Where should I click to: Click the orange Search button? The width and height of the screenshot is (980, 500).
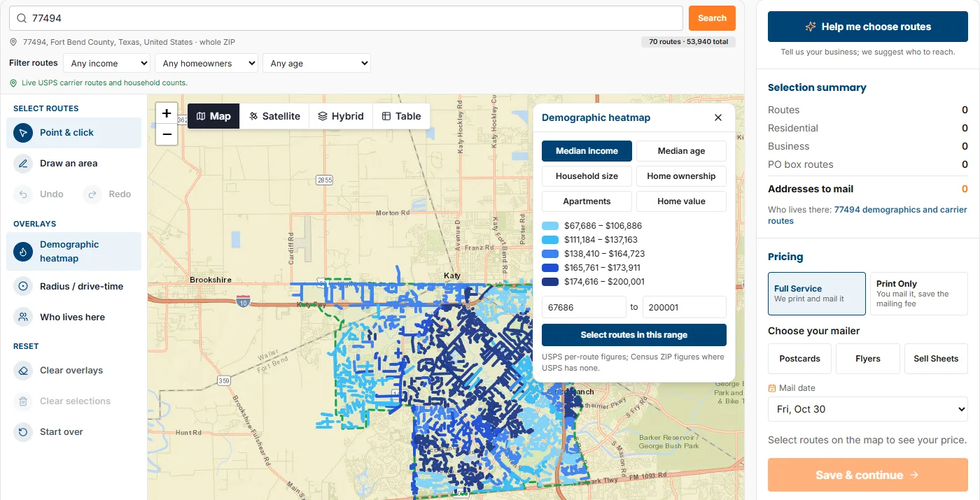712,18
